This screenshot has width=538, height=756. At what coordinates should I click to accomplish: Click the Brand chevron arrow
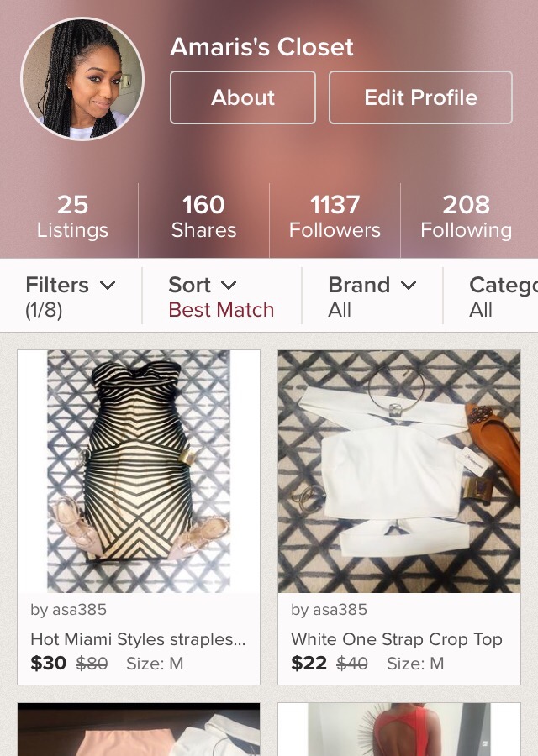tap(409, 286)
